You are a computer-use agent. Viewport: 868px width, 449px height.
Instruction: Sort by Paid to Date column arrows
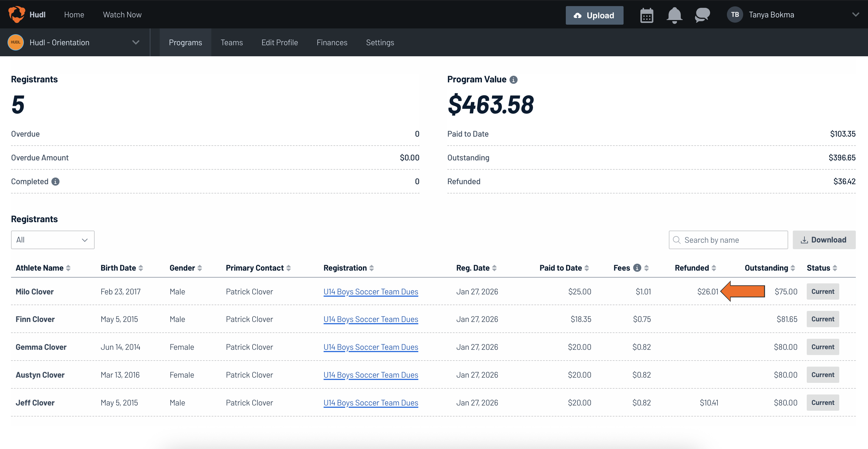[587, 268]
